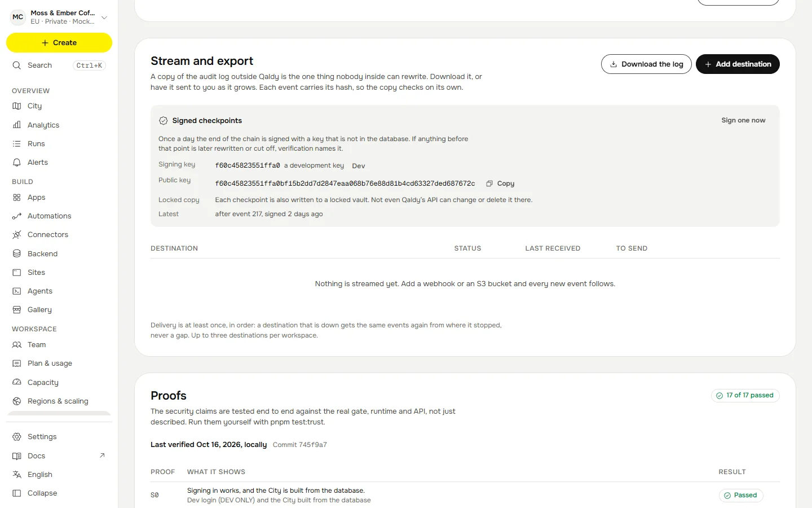Click the Connectors plug icon
The image size is (812, 508).
[17, 235]
